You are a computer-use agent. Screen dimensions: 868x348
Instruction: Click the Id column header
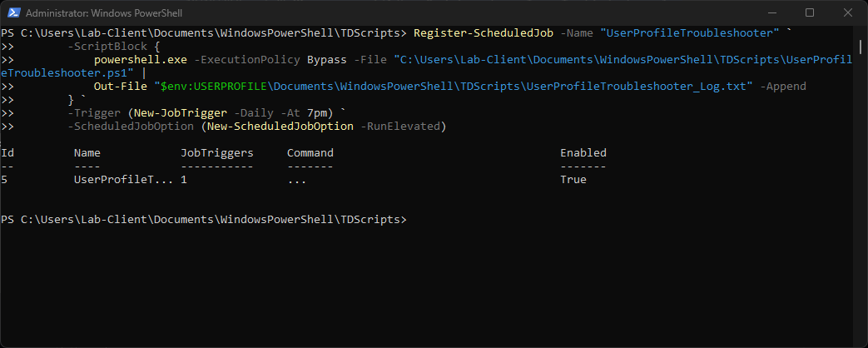[x=7, y=153]
